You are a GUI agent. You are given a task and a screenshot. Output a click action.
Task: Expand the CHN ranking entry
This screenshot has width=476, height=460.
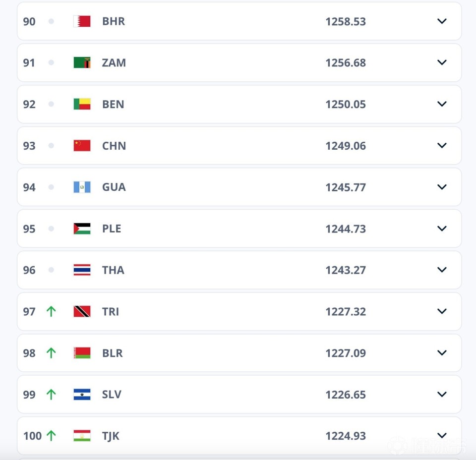441,145
